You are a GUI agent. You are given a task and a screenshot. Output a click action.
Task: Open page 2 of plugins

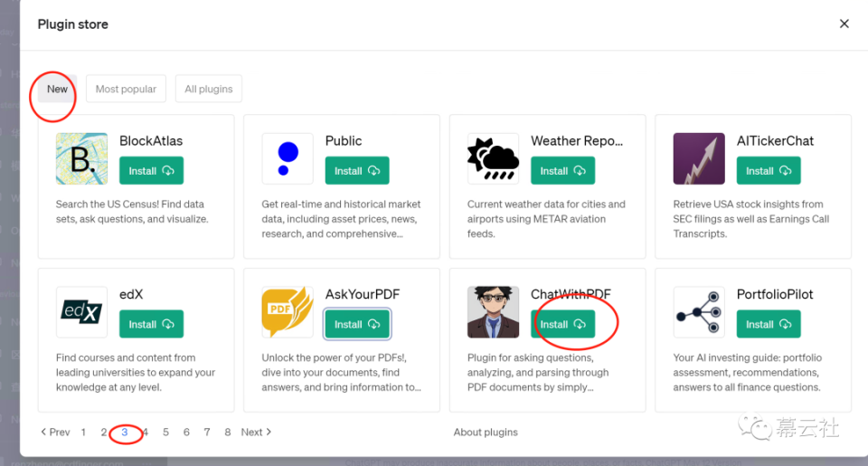coord(103,432)
